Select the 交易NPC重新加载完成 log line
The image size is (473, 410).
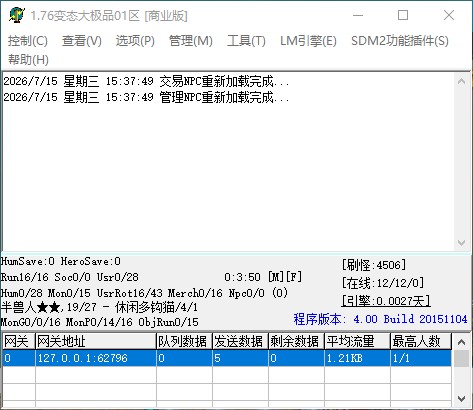click(146, 81)
